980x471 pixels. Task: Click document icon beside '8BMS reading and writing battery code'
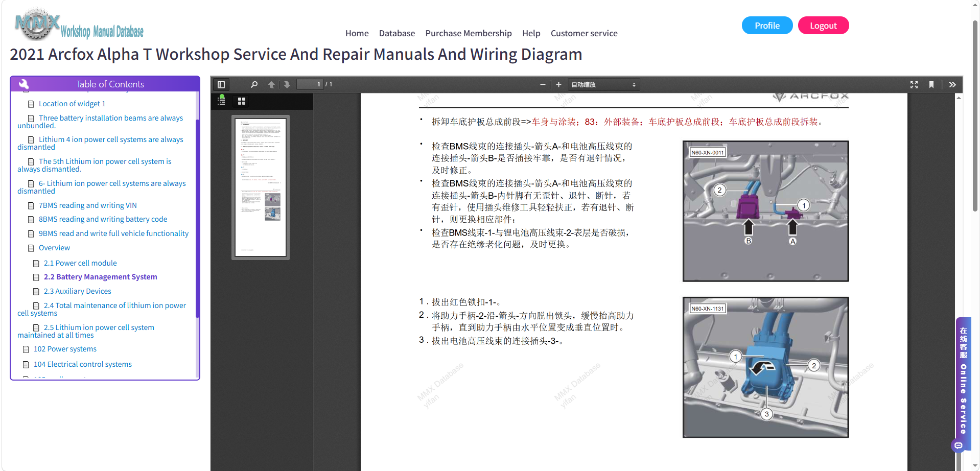coord(31,220)
